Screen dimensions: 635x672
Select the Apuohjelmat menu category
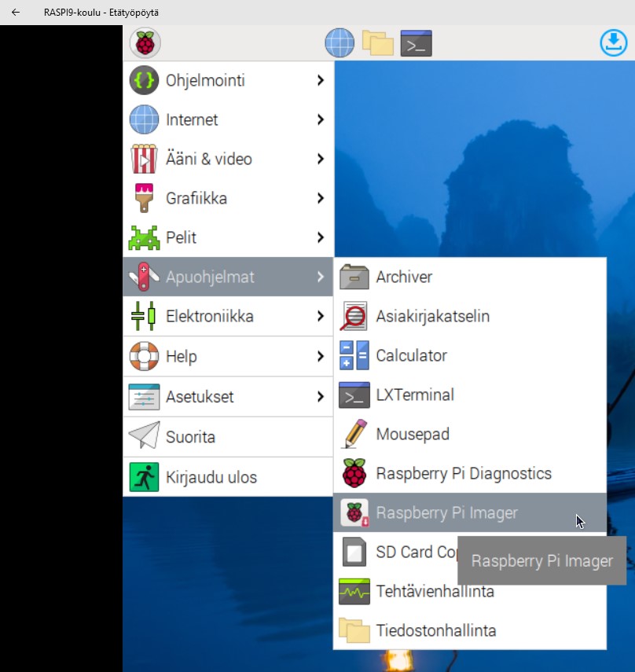(x=228, y=277)
